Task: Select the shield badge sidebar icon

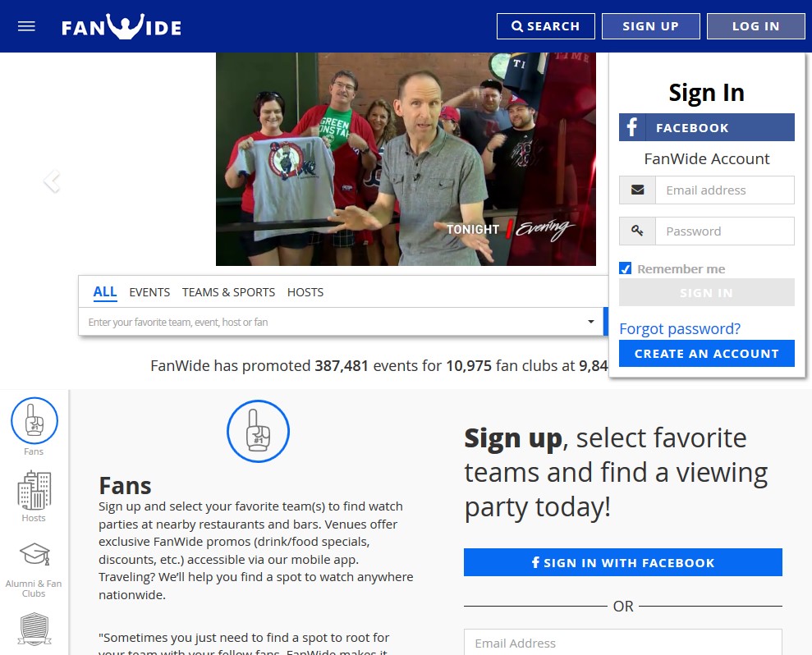Action: pos(34,629)
